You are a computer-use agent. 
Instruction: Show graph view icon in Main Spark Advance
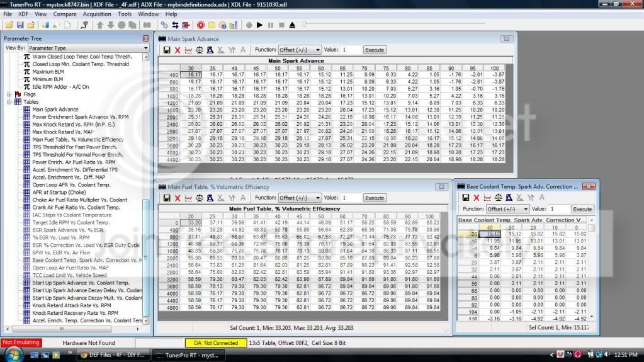click(x=188, y=50)
